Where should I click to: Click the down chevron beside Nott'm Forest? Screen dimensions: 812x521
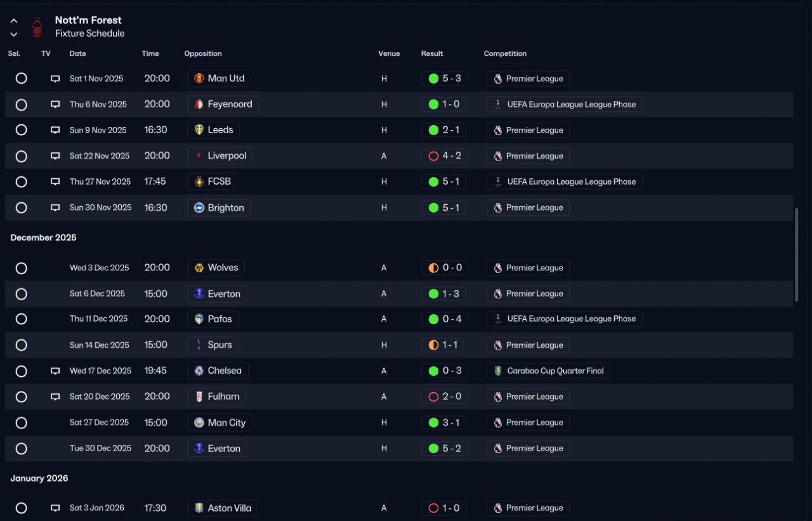[x=14, y=34]
